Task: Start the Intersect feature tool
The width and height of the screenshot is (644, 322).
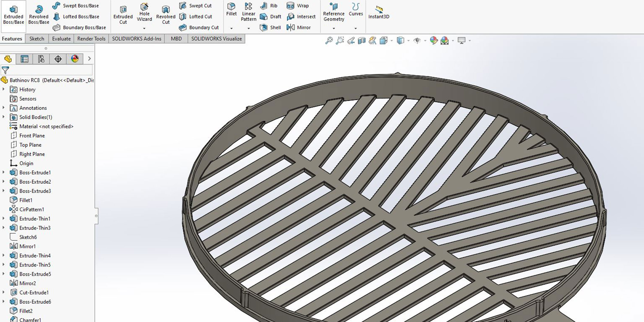Action: click(301, 17)
